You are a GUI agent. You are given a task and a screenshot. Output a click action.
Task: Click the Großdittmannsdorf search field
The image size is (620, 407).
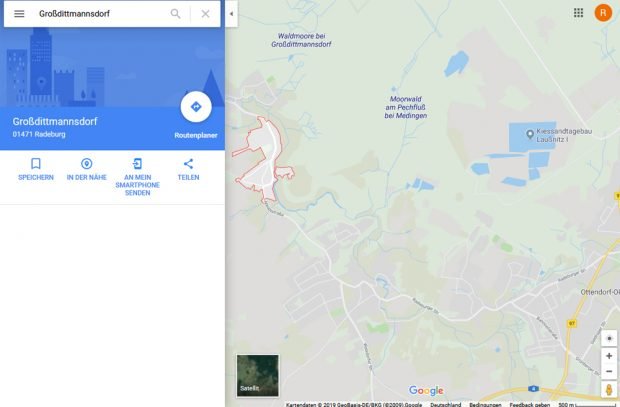(x=99, y=14)
